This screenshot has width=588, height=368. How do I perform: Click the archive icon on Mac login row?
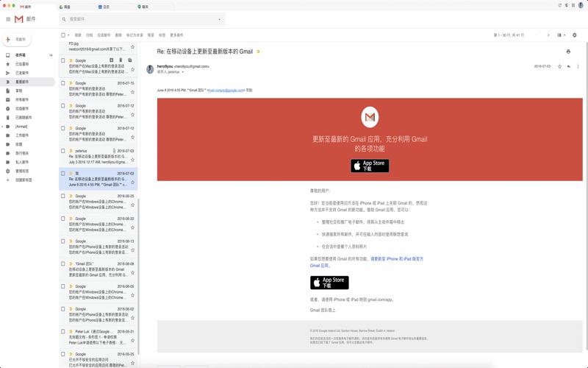click(x=112, y=60)
